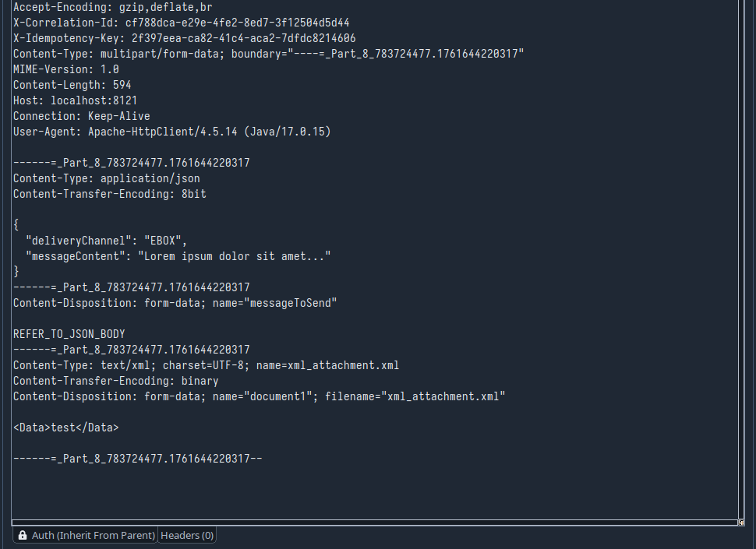Click the Accept-Encoding header line
This screenshot has height=549, width=756.
coord(112,7)
